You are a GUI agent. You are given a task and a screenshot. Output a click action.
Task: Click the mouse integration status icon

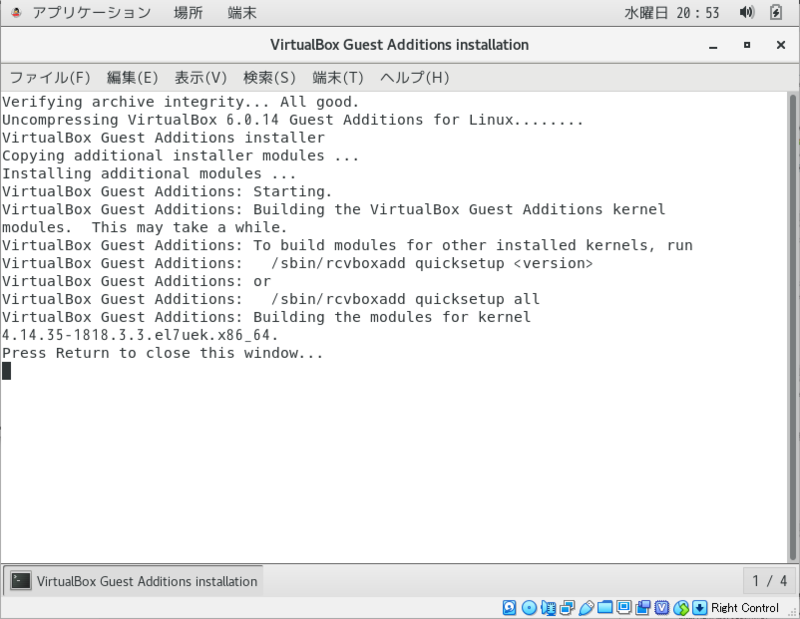pos(681,607)
